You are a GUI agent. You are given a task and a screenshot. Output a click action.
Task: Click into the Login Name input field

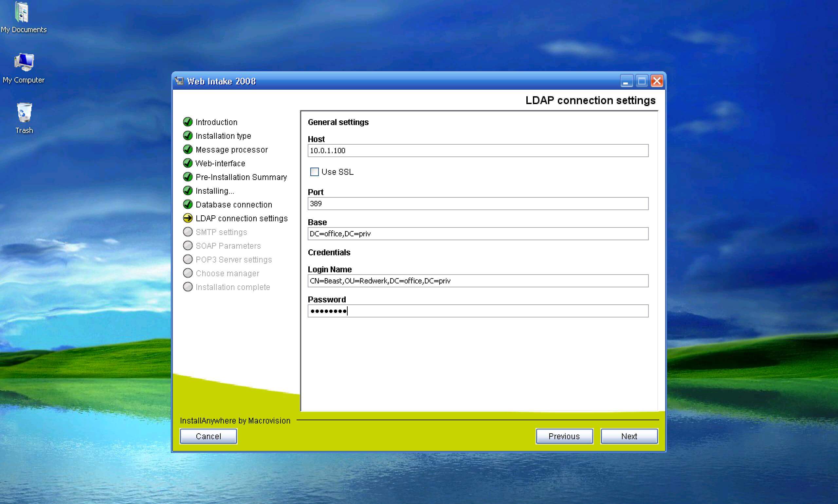pos(478,281)
